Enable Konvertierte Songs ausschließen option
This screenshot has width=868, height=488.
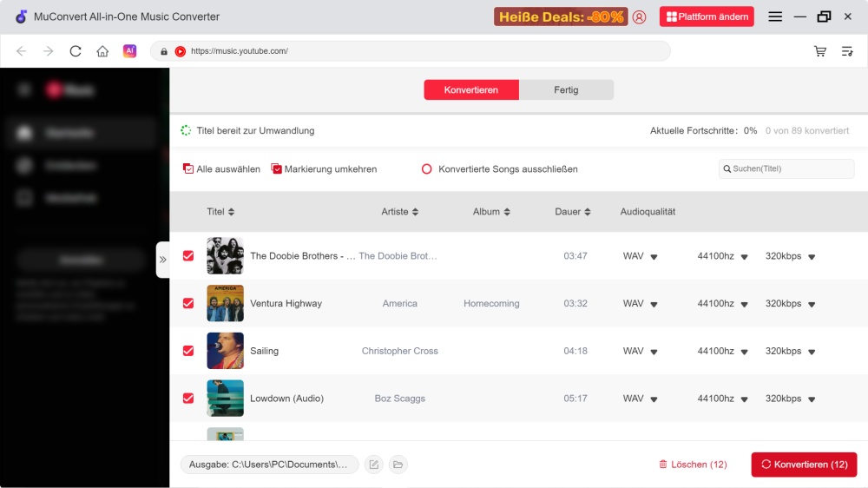tap(427, 169)
